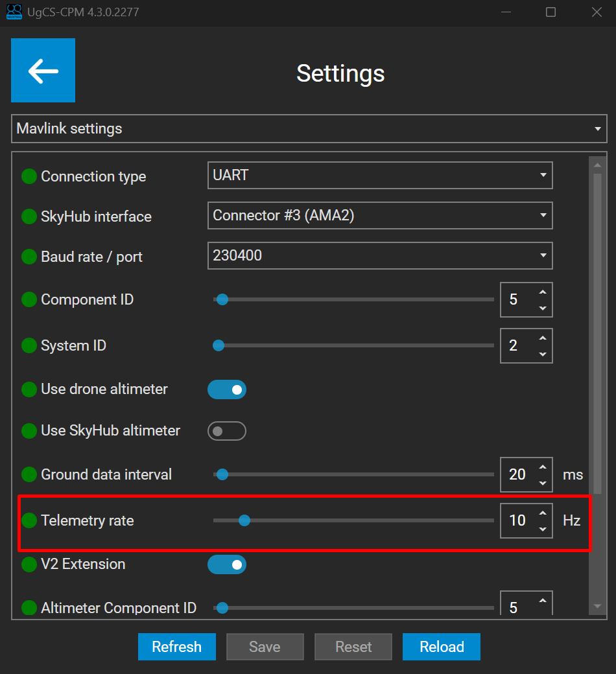Image resolution: width=616 pixels, height=674 pixels.
Task: Increase Component ID with up arrow
Action: pyautogui.click(x=543, y=292)
